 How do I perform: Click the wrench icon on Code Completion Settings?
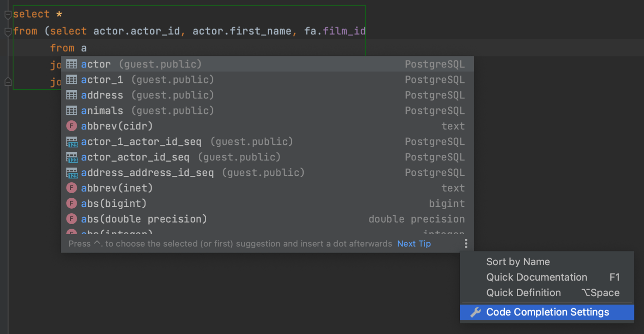pos(476,312)
